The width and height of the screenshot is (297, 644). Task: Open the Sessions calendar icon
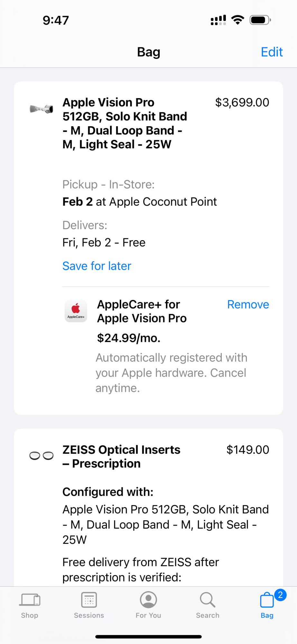click(89, 600)
